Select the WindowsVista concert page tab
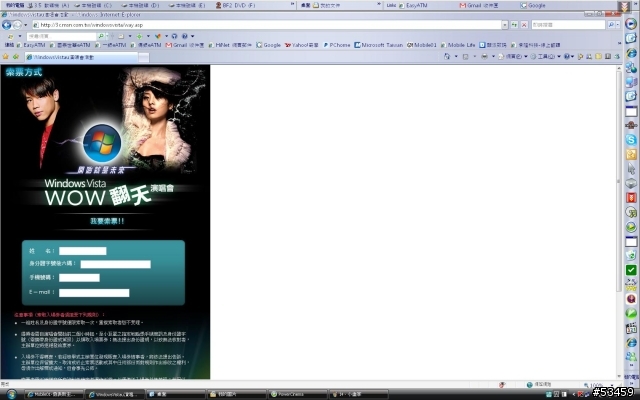Screen dimensions: 640x400 coord(81,57)
